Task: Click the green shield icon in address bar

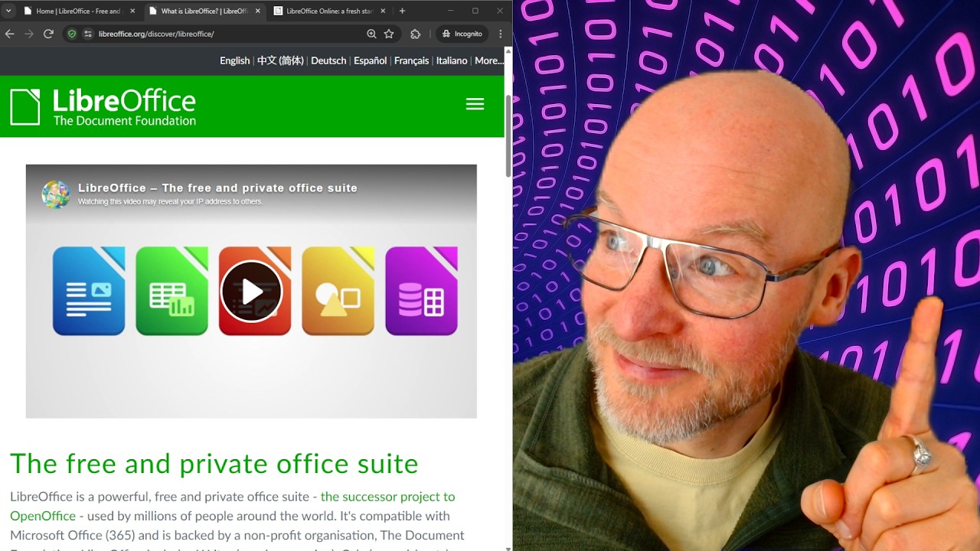Action: (x=72, y=34)
